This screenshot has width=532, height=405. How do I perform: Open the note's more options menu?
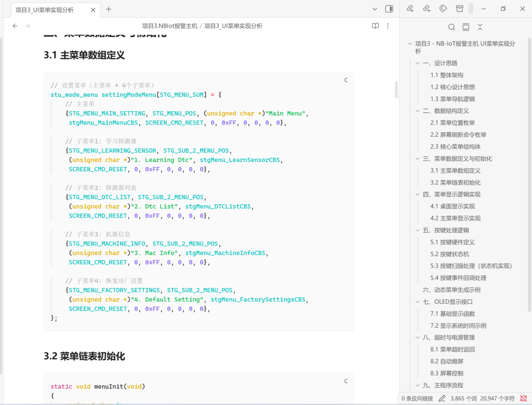click(x=388, y=26)
